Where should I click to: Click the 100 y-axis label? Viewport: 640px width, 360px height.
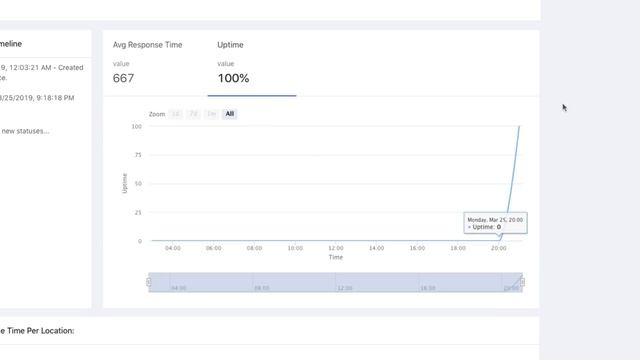point(137,127)
